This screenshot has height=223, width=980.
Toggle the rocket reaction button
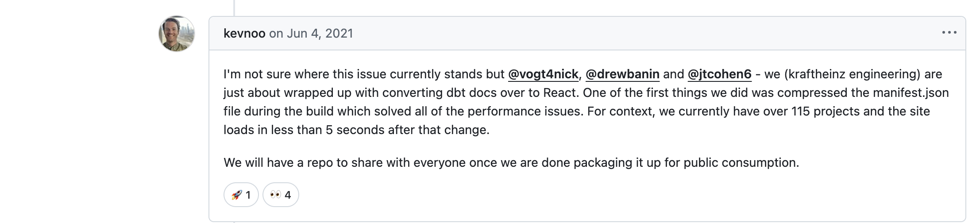click(241, 195)
